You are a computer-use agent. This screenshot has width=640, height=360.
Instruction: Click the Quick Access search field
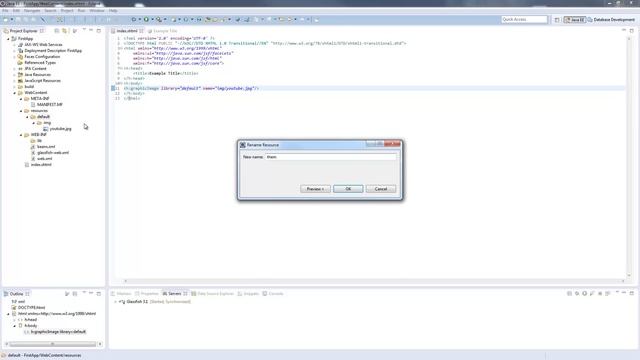point(524,20)
